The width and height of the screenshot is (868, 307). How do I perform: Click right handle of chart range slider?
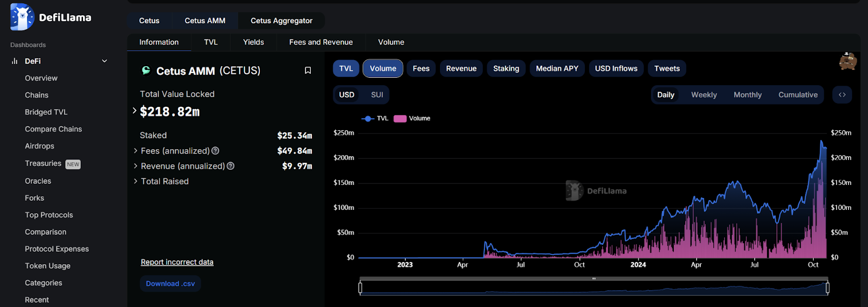[827, 288]
